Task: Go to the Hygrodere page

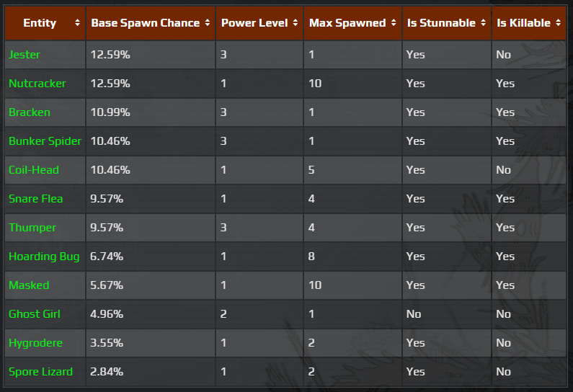Action: coord(36,343)
